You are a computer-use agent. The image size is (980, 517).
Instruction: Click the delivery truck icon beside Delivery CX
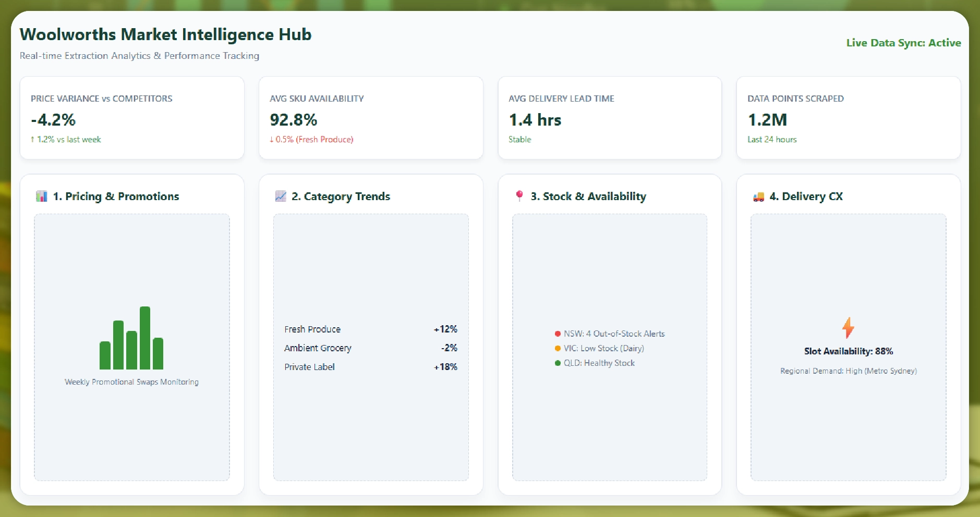758,196
